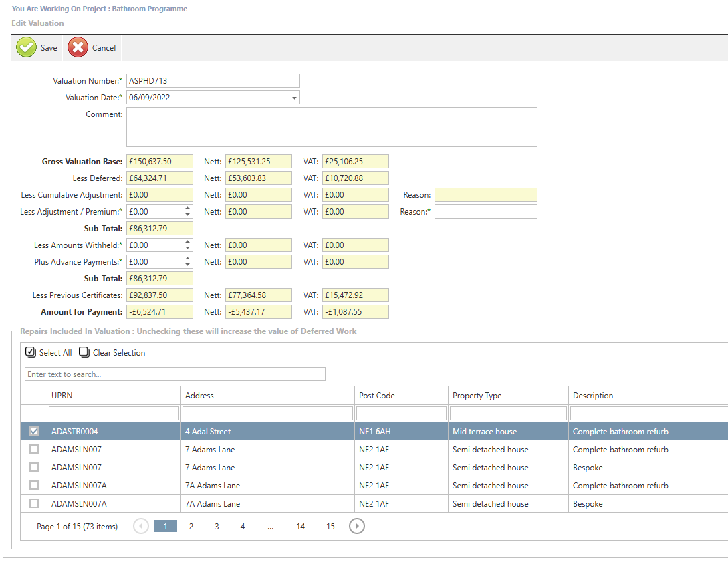Click the green Save checkmark icon

(x=27, y=48)
